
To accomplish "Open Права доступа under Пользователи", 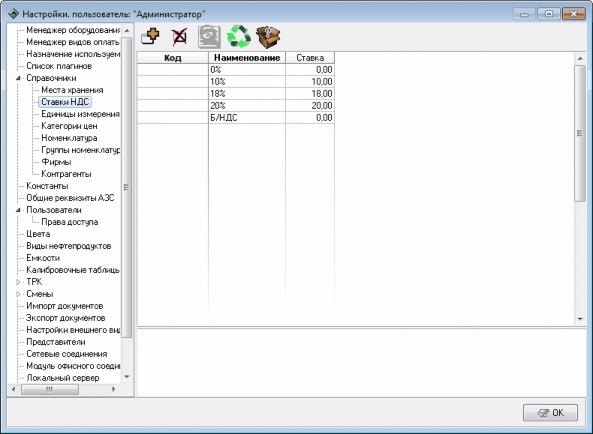I will pos(70,222).
